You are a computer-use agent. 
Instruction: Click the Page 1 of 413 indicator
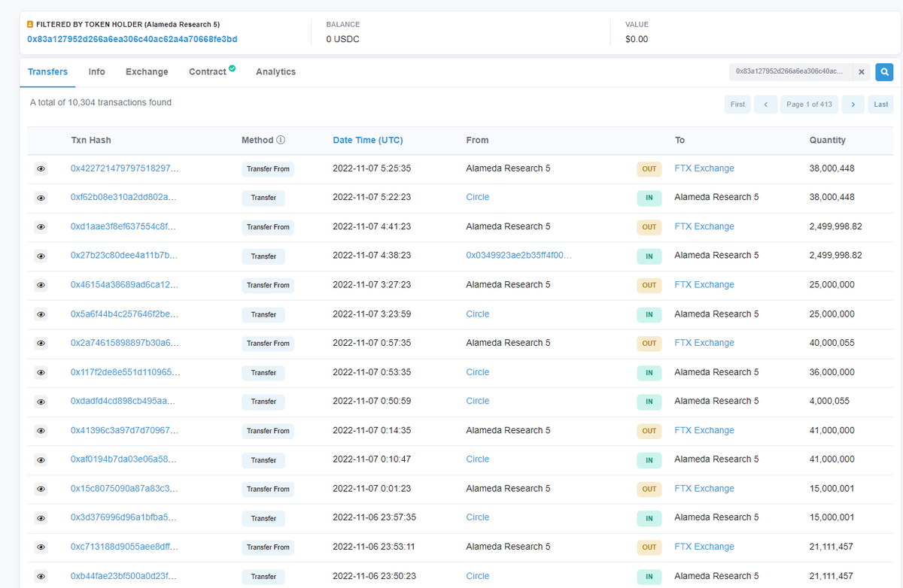(809, 105)
